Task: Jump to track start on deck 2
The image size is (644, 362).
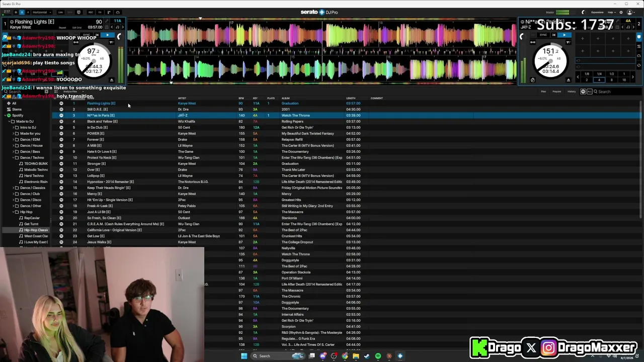Action: coord(554,35)
